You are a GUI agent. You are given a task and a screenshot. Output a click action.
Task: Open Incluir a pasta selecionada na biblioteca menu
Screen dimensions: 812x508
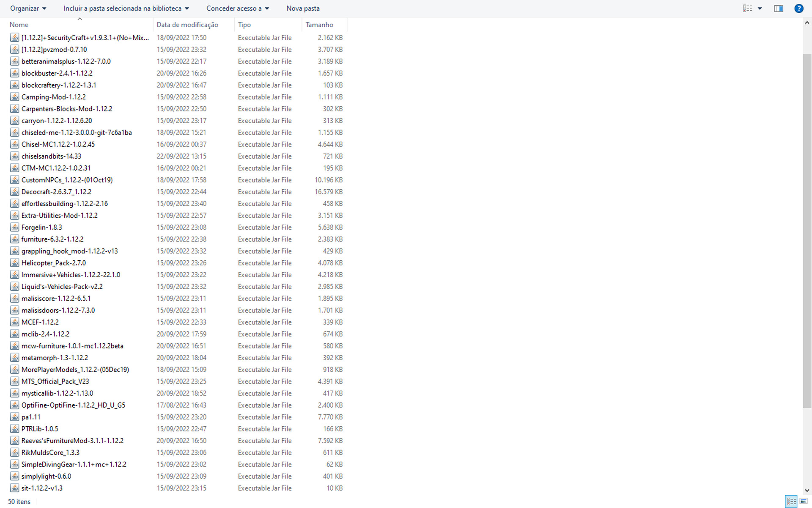126,8
